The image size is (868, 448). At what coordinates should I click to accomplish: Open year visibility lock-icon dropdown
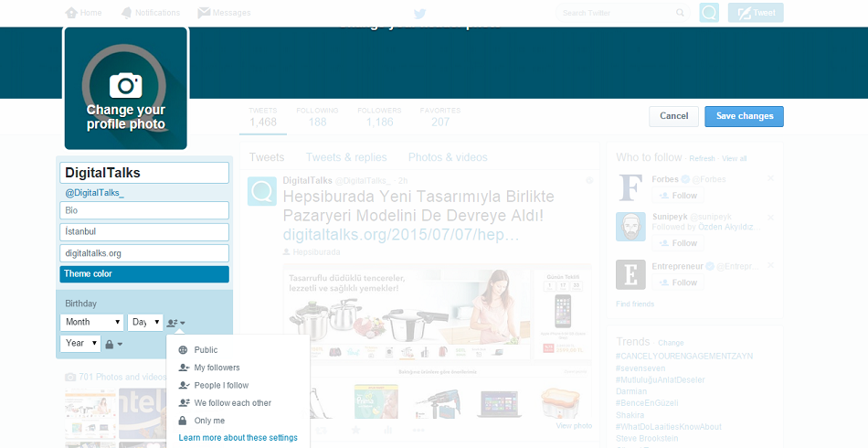click(x=113, y=344)
